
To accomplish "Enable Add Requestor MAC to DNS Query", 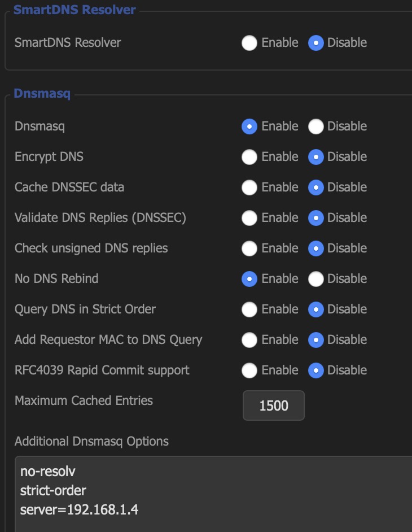I will tap(249, 341).
